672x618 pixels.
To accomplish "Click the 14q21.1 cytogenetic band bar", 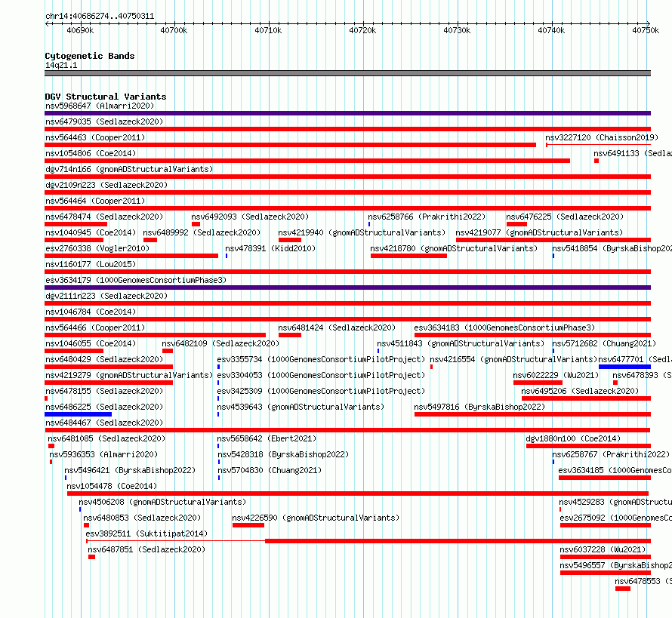I will pos(347,73).
